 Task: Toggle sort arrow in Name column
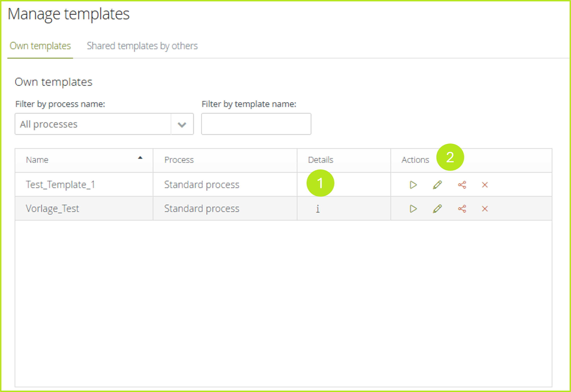coord(140,158)
